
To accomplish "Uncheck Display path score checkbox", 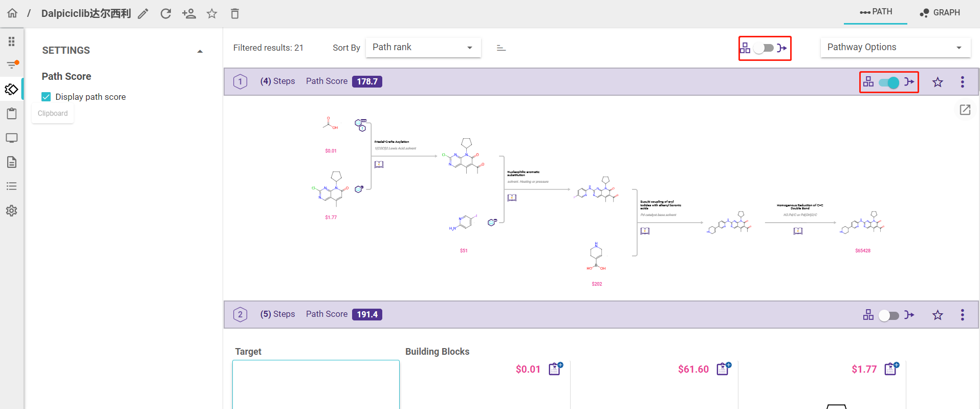I will 46,97.
